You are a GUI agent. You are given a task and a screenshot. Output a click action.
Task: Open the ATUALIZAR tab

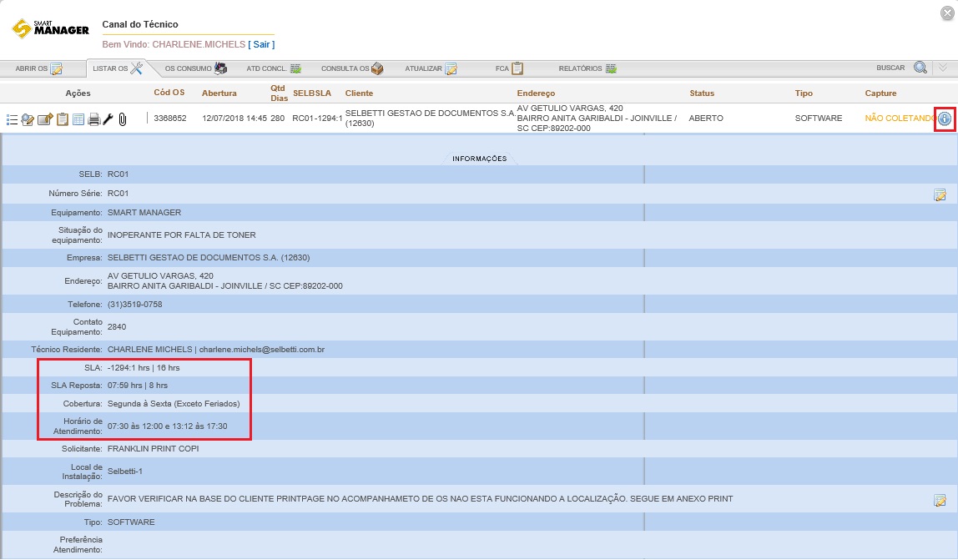(431, 68)
